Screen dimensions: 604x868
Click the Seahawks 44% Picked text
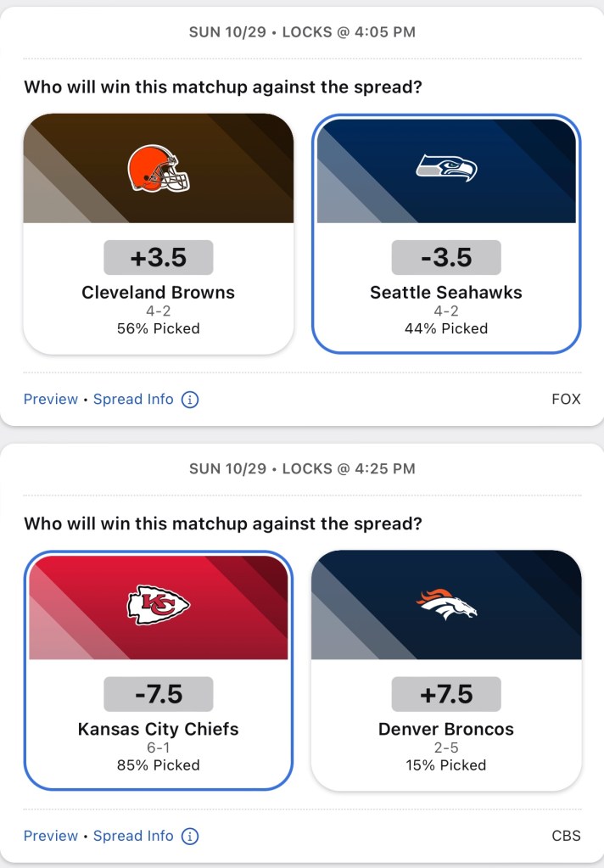coord(446,328)
